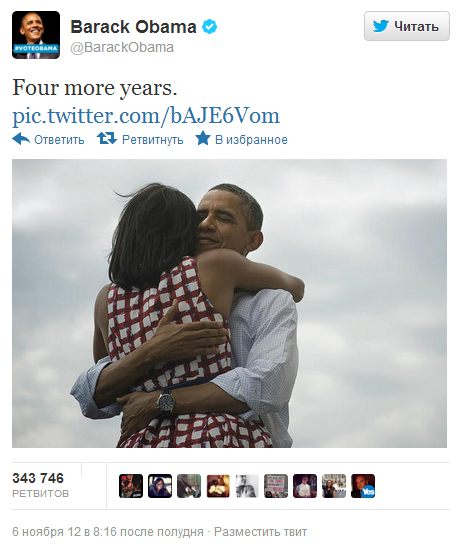Open the retweeter avatar with the Yes badge

(x=363, y=486)
